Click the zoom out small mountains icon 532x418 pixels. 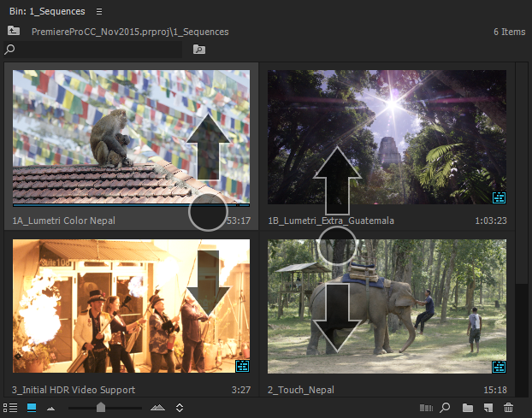tap(50, 409)
